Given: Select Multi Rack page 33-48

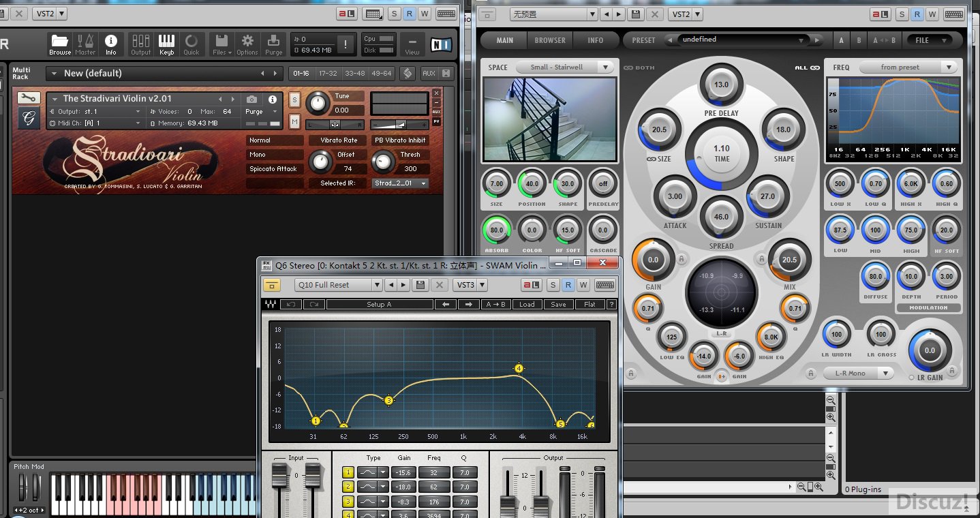Looking at the screenshot, I should [354, 73].
